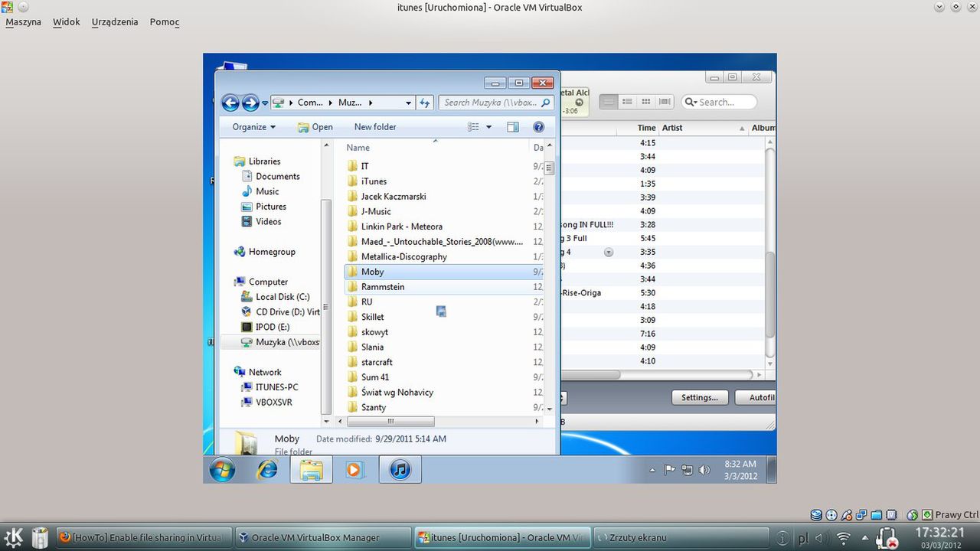This screenshot has height=551, width=980.
Task: Click the Windows volume speaker tray icon
Action: (x=705, y=470)
